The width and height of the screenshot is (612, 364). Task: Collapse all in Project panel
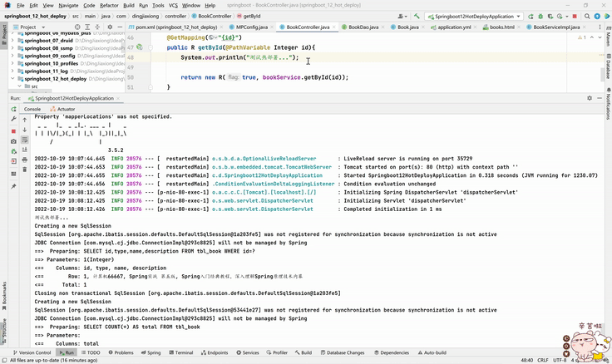[97, 27]
